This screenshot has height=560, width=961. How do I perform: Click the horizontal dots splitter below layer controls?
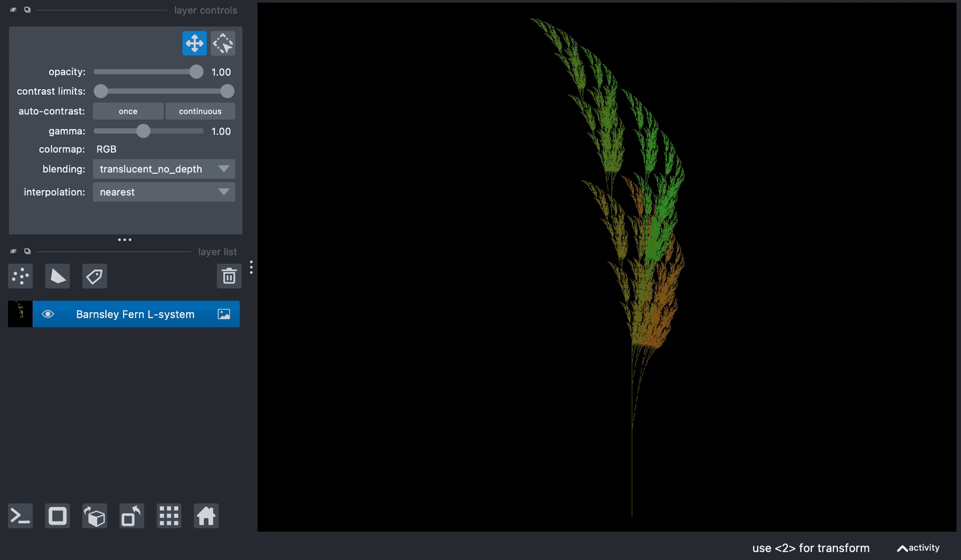pyautogui.click(x=125, y=240)
